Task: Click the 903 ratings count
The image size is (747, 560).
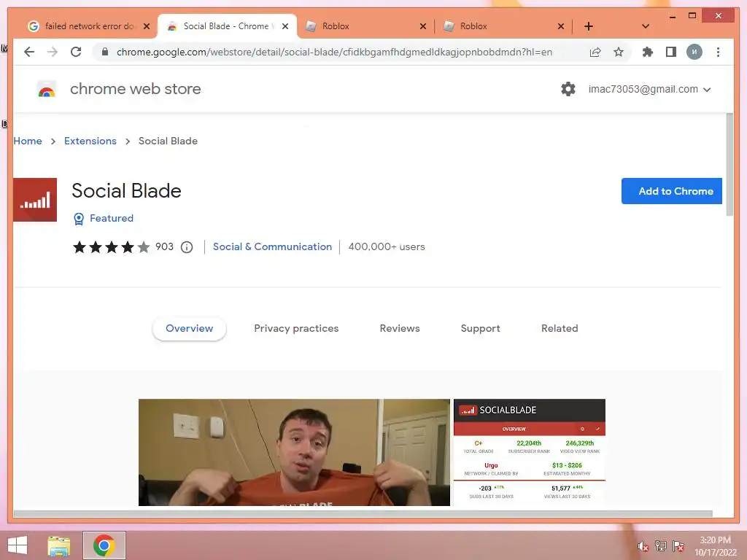Action: coord(164,246)
